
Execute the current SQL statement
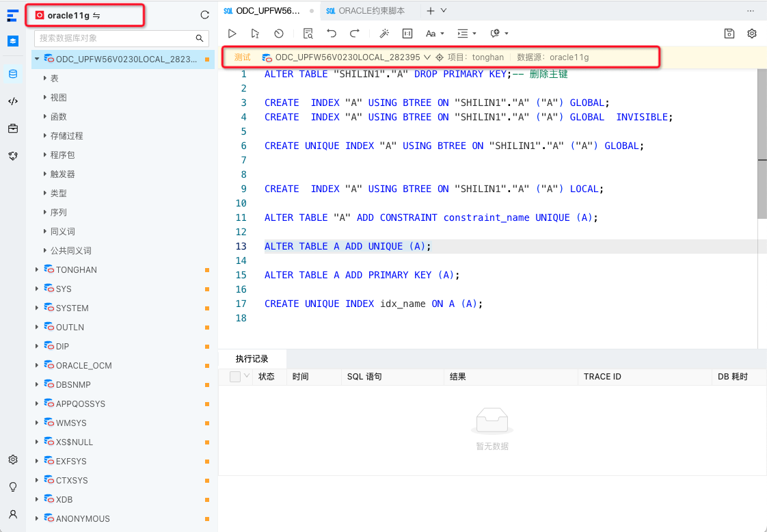pos(254,33)
